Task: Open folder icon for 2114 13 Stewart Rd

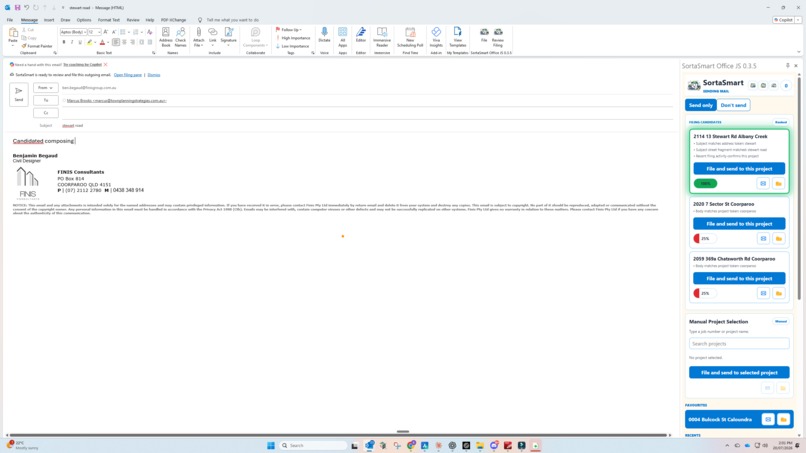Action: pos(778,184)
